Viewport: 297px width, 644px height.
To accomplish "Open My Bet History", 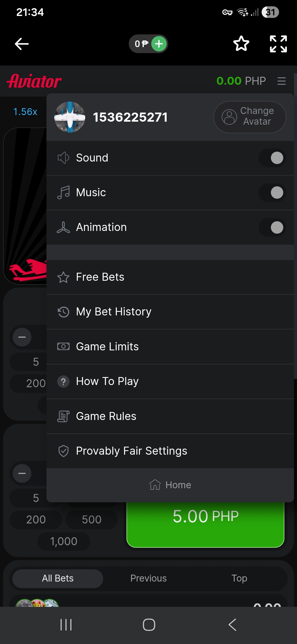I will (x=114, y=312).
